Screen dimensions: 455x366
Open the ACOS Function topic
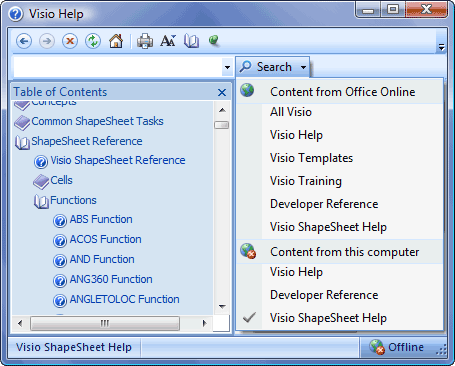tap(105, 239)
